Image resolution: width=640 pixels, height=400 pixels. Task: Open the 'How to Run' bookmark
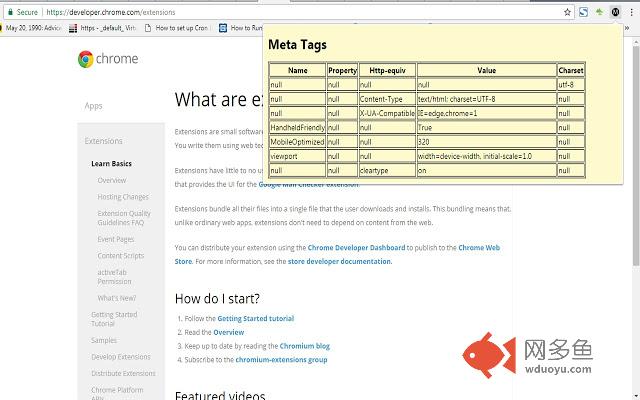(x=241, y=28)
